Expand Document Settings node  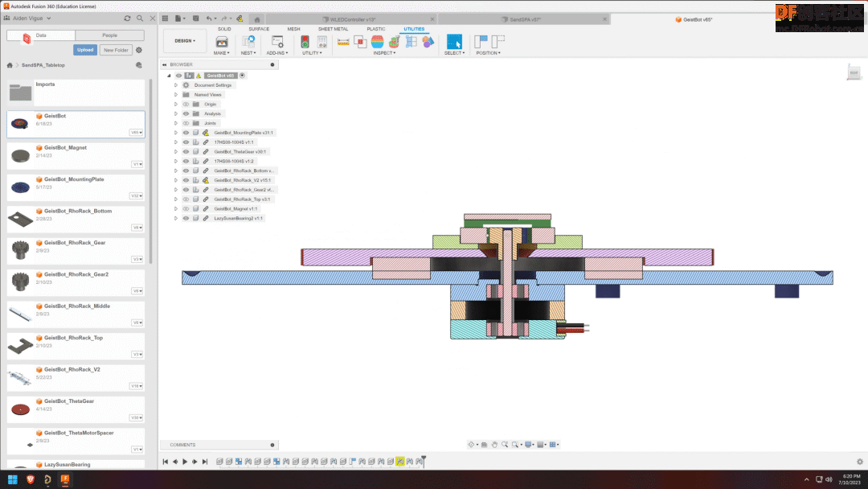click(176, 85)
